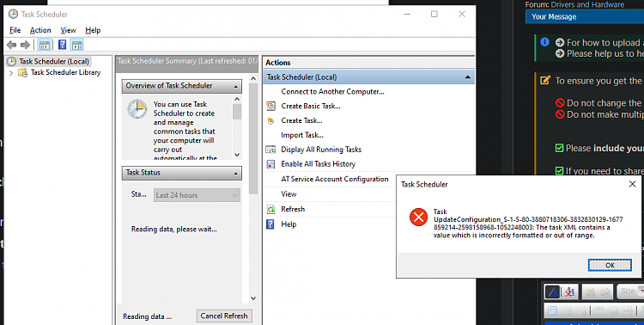
Task: Collapse the Overview of Task Scheduler section
Action: click(x=236, y=86)
